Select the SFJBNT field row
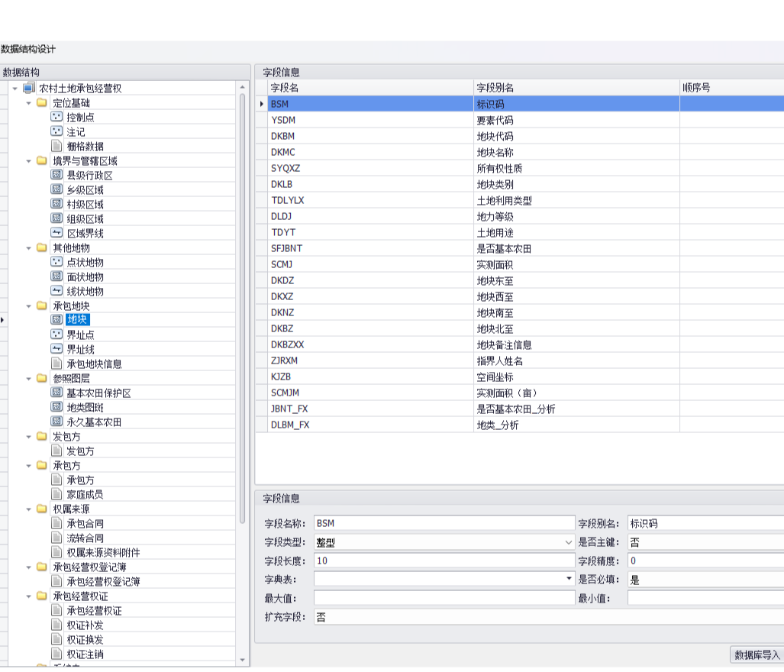 point(520,248)
